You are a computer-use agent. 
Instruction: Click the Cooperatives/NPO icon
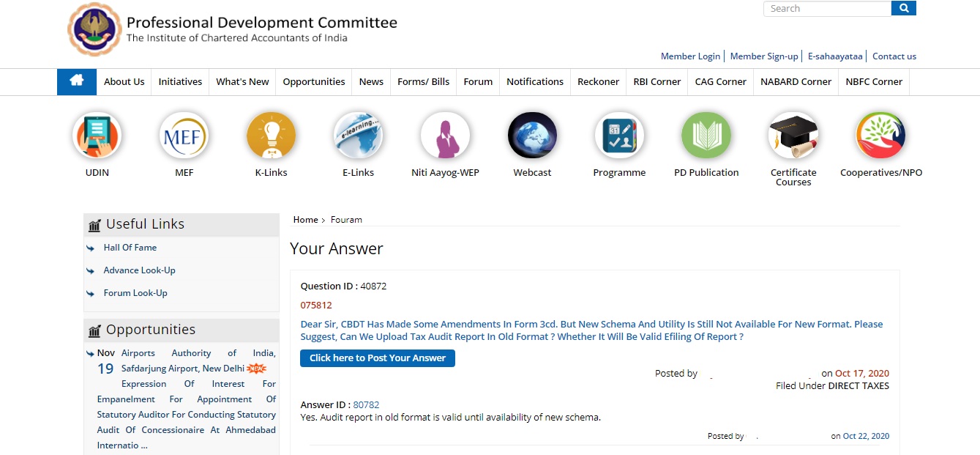880,136
